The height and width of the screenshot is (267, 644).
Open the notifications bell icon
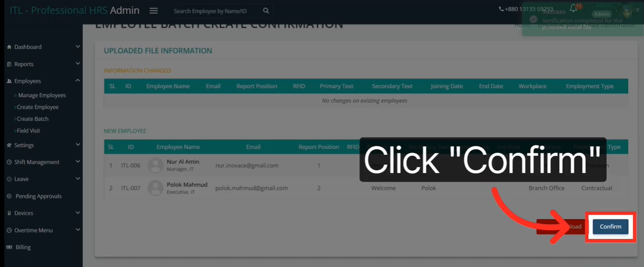573,9
